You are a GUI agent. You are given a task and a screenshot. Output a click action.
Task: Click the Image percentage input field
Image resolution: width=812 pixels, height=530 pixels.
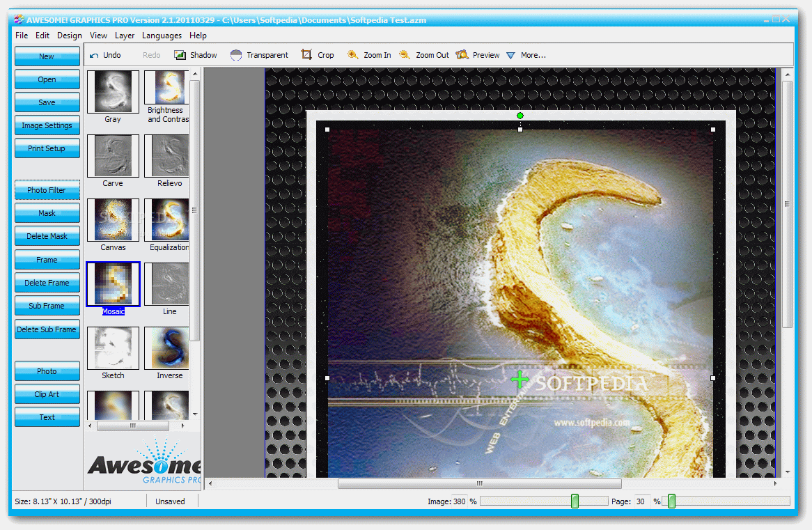460,501
